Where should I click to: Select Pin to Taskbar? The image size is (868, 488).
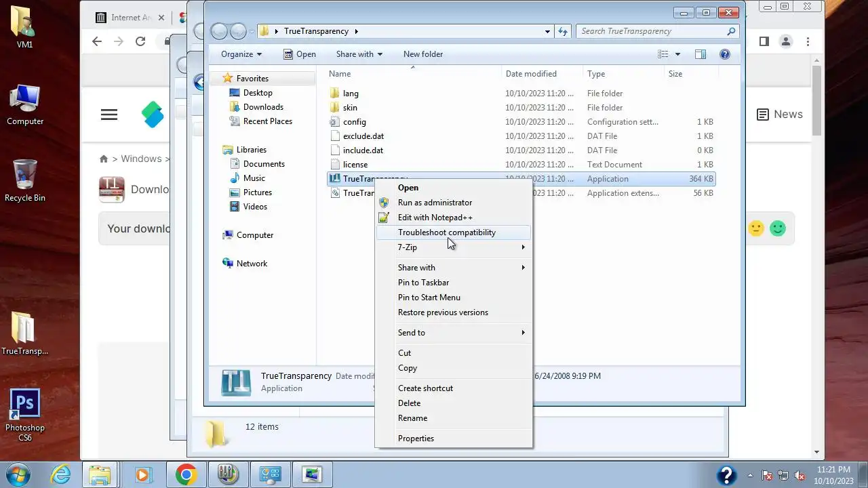pyautogui.click(x=454, y=283)
